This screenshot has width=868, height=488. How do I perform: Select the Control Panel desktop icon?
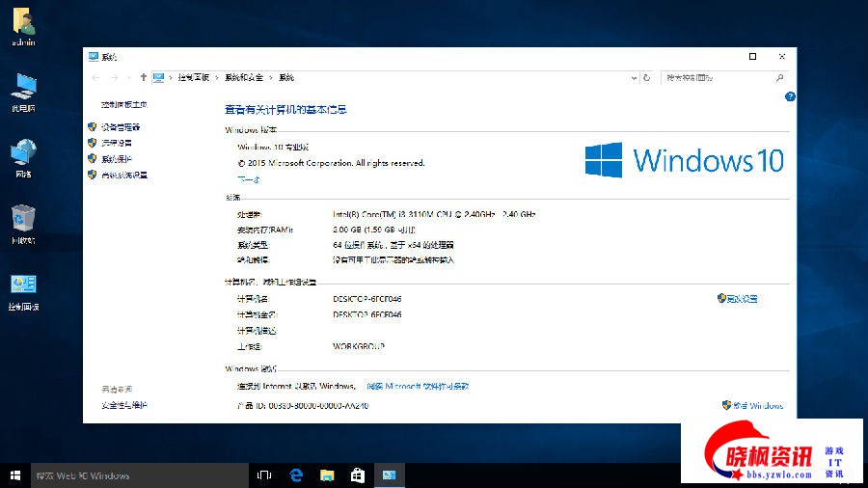click(23, 287)
